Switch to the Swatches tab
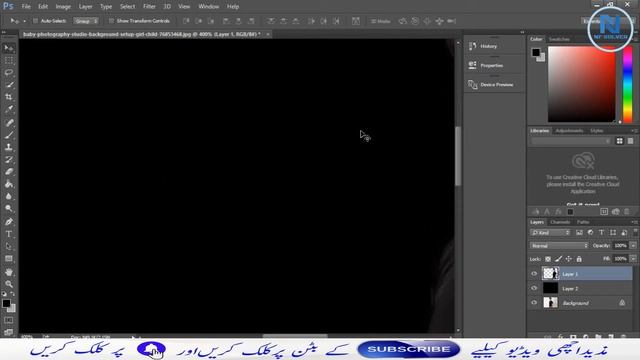The image size is (640, 360). tap(559, 39)
